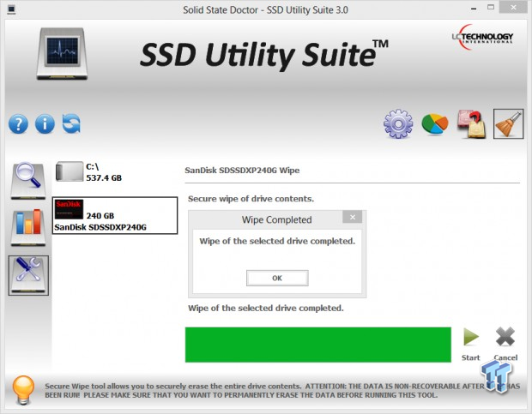Image resolution: width=532 pixels, height=414 pixels.
Task: Click the Wipe Completed dialog title
Action: (x=276, y=220)
